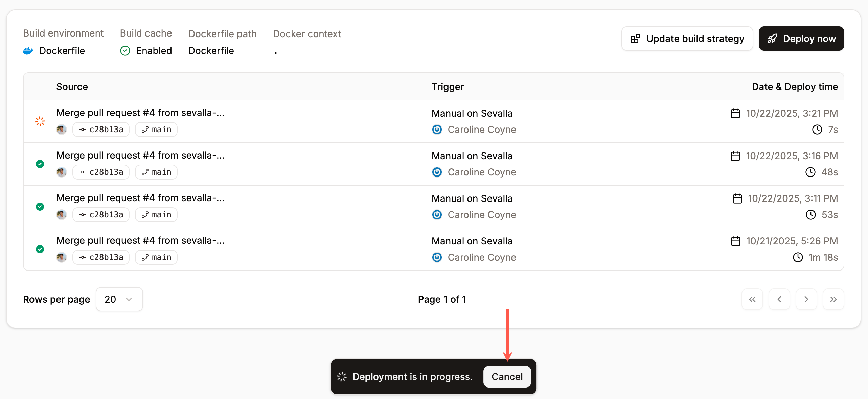This screenshot has width=868, height=399.
Task: Click the 3:16 PM deployment success checkmark
Action: [40, 164]
